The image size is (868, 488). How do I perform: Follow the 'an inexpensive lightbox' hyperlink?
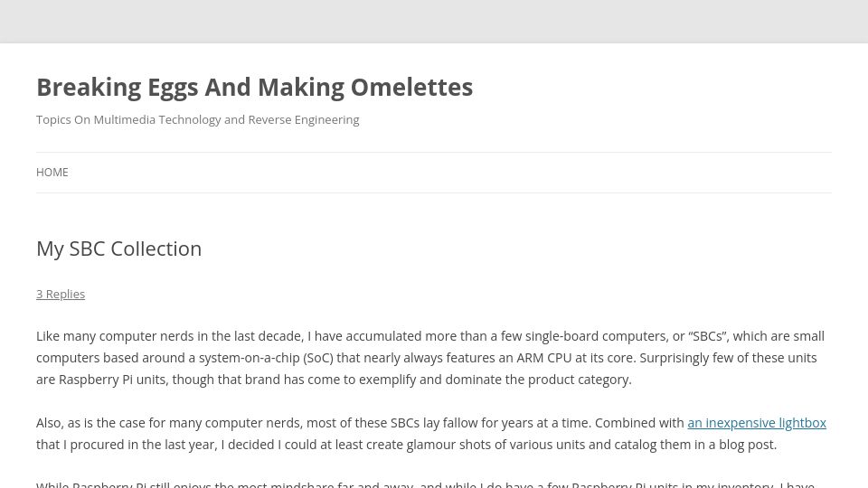pos(757,423)
